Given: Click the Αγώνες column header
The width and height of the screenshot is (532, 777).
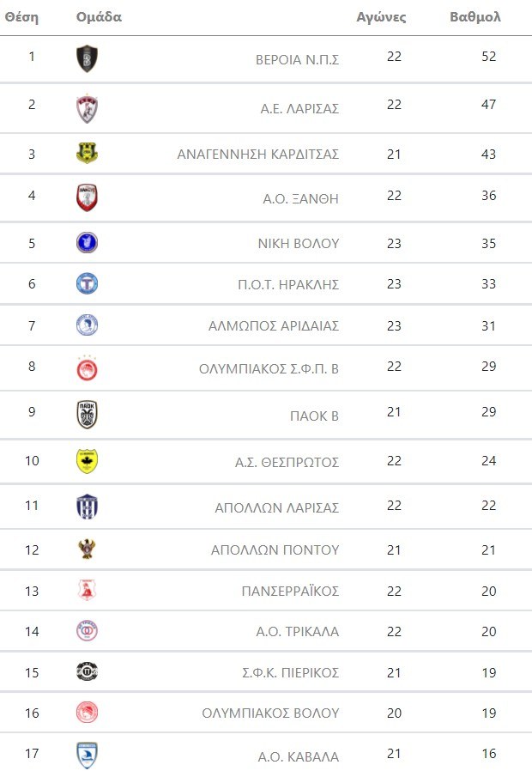Looking at the screenshot, I should coord(381,17).
